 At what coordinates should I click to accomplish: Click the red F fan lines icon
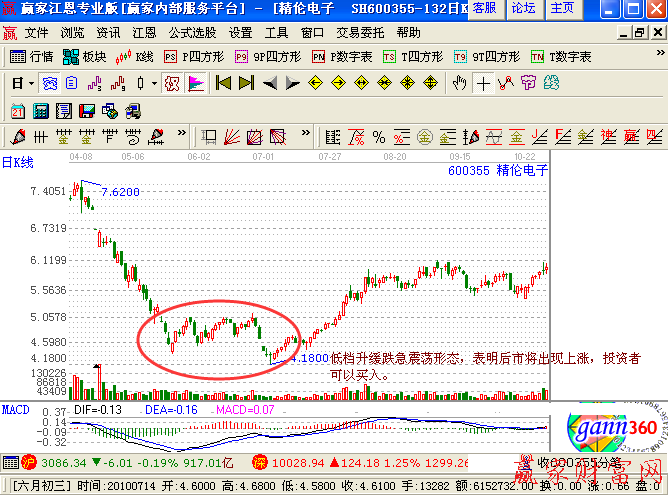[562, 137]
